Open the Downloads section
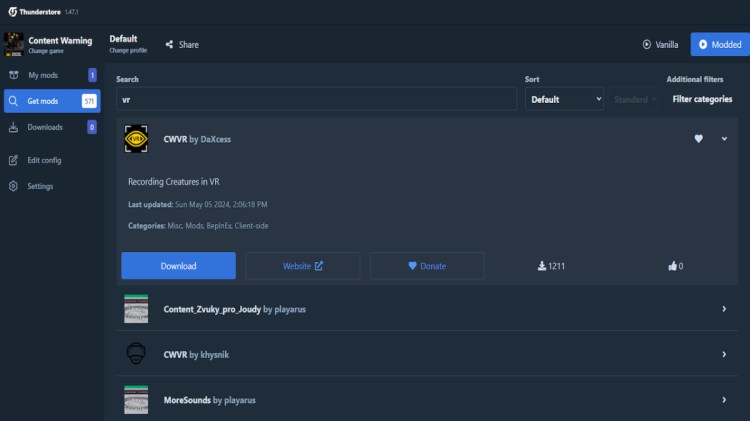 (x=45, y=127)
